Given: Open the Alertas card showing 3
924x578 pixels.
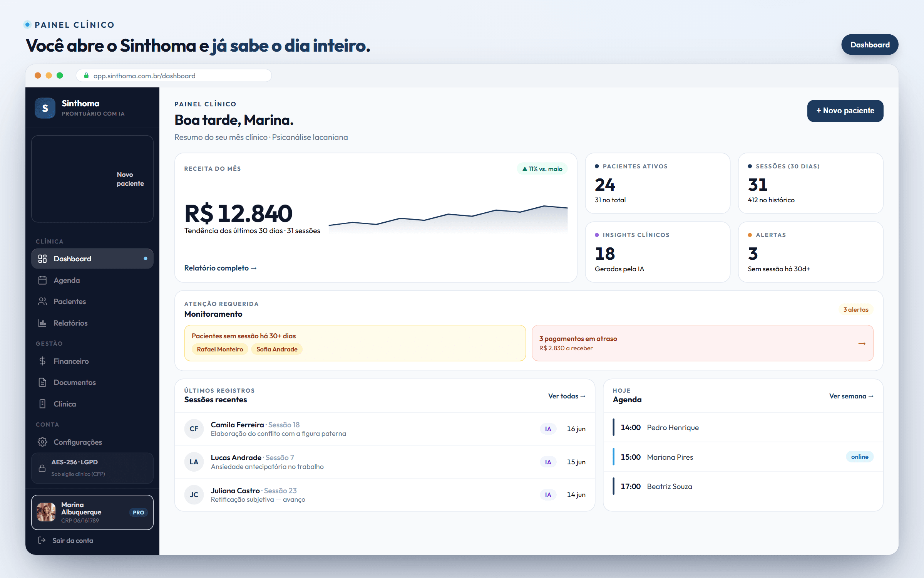Looking at the screenshot, I should 810,252.
